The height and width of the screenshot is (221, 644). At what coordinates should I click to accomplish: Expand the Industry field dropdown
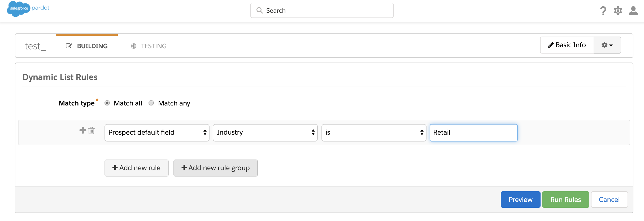point(265,132)
